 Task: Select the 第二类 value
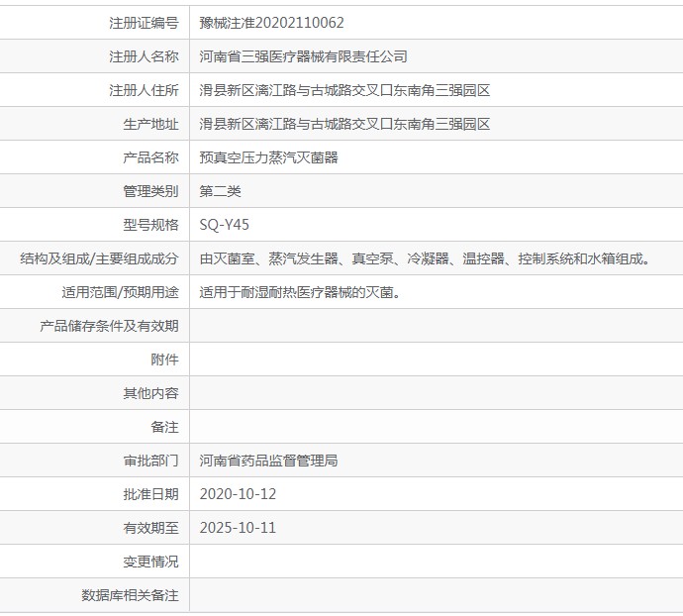pyautogui.click(x=220, y=191)
